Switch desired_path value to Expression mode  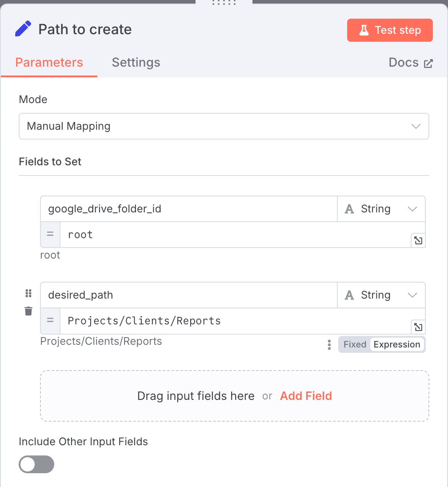[397, 344]
